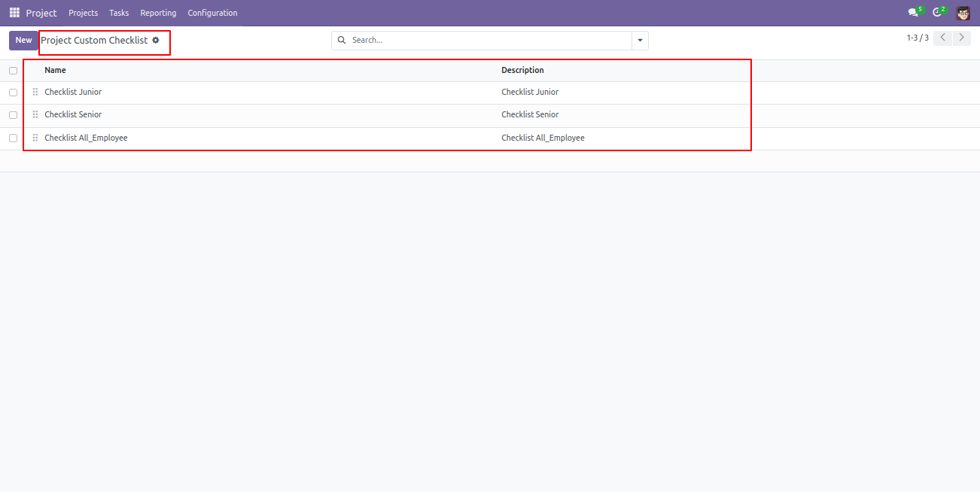Image resolution: width=980 pixels, height=492 pixels.
Task: Tick the checkbox for Checklist Senior
Action: [13, 115]
